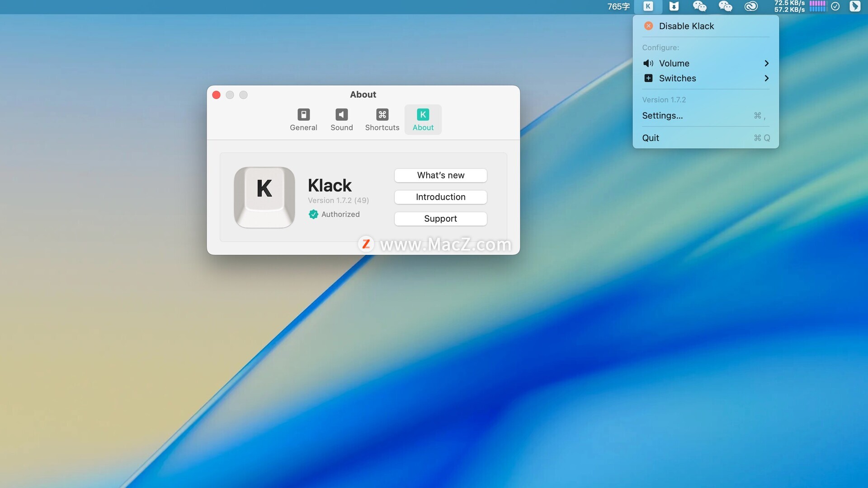868x488 pixels.
Task: Click the Support button
Action: (440, 219)
